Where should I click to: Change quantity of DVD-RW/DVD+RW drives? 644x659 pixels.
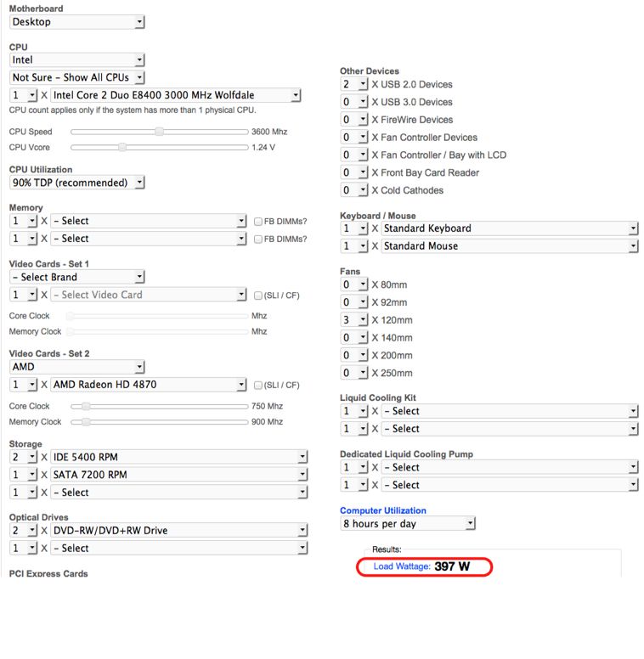point(24,531)
